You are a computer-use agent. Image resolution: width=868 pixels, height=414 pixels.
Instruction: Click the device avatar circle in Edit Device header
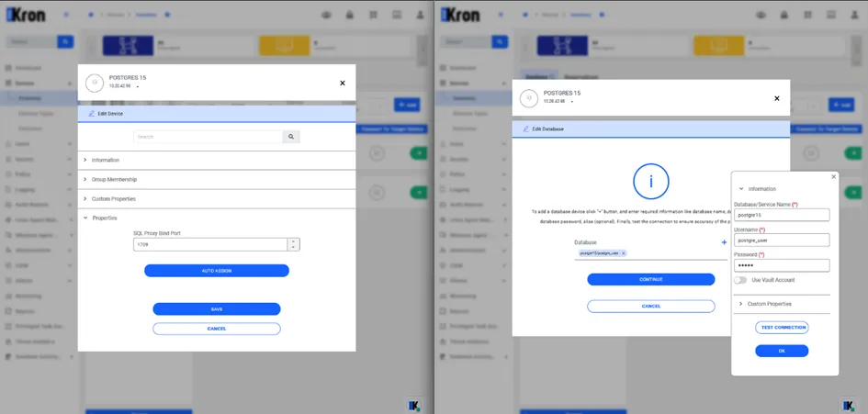click(x=95, y=83)
